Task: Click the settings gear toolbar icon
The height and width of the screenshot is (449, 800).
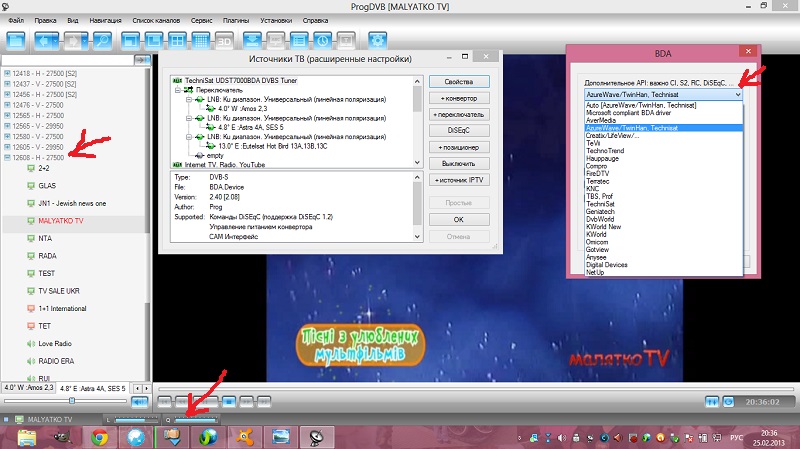Action: (x=377, y=41)
